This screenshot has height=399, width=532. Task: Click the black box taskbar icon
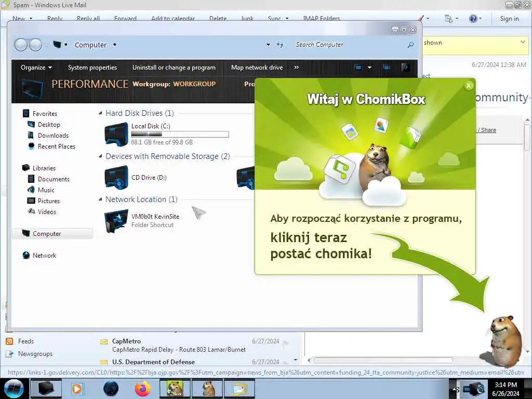click(46, 389)
